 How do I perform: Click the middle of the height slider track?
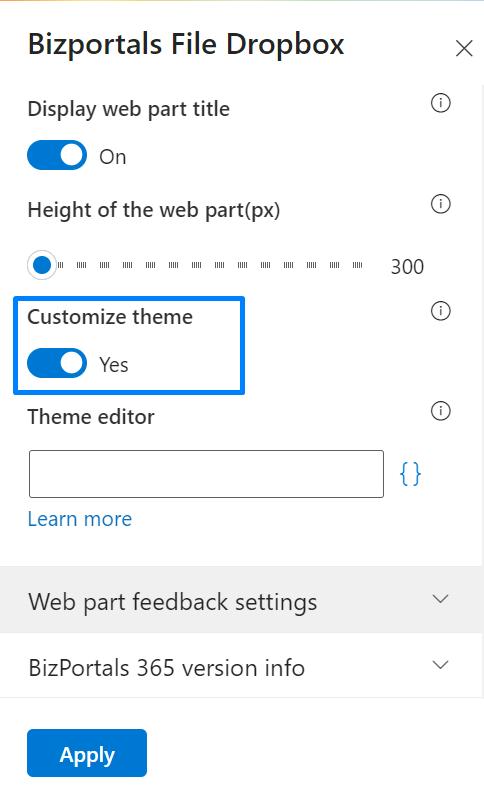(x=208, y=265)
